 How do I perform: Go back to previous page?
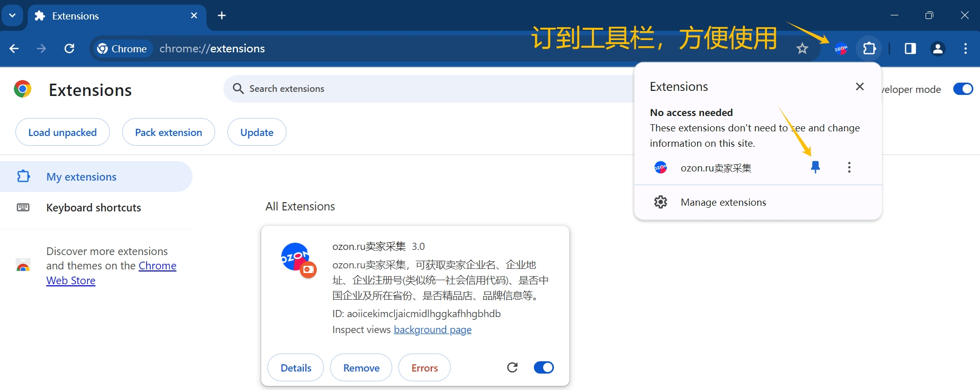[14, 49]
